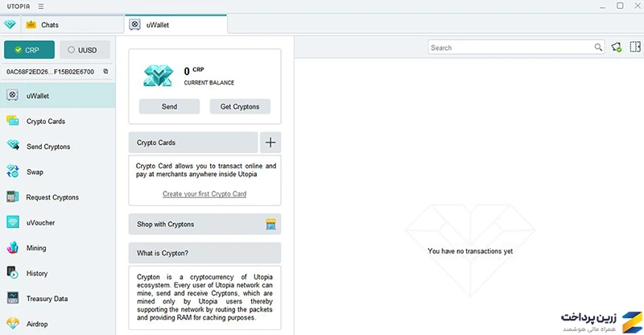The height and width of the screenshot is (335, 644).
Task: Open Create your first Crypto Card link
Action: [204, 193]
